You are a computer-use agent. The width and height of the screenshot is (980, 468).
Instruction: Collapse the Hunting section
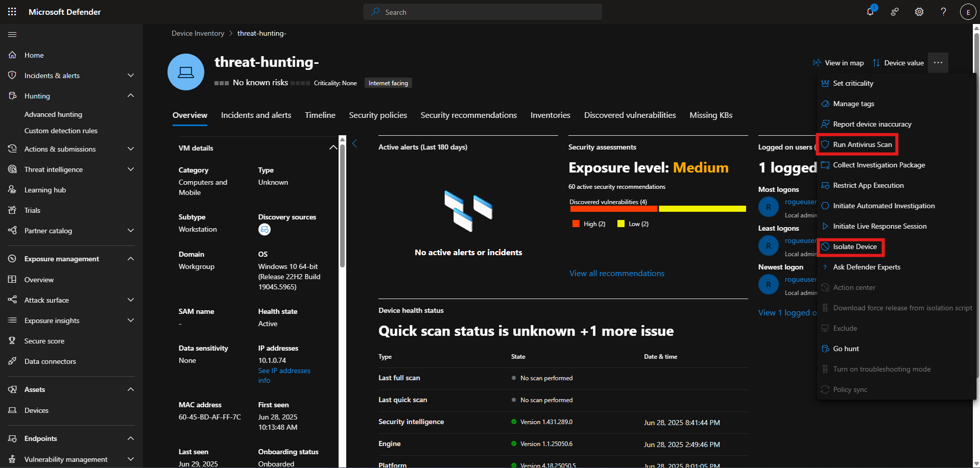coord(131,95)
